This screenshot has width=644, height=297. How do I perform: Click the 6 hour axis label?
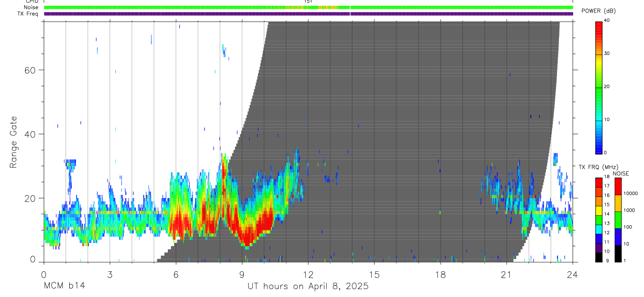[176, 275]
